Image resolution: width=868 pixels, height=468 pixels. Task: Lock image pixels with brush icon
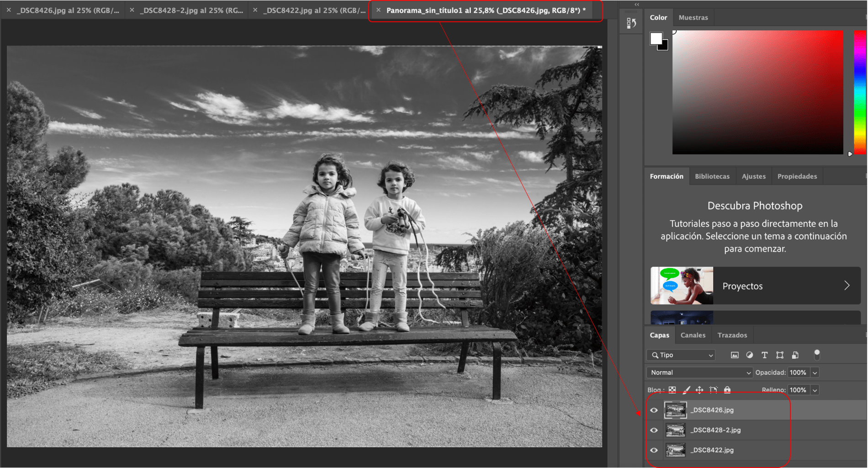[686, 390]
